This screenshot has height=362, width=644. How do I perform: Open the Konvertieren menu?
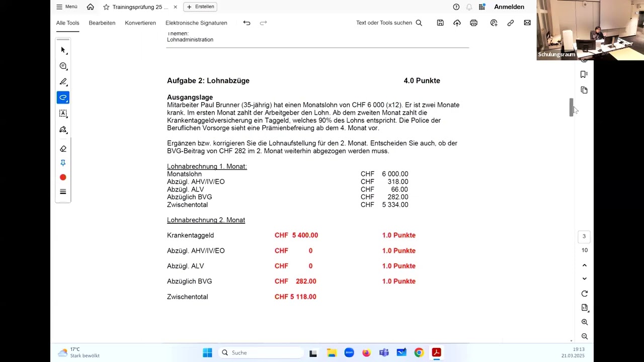pos(140,23)
